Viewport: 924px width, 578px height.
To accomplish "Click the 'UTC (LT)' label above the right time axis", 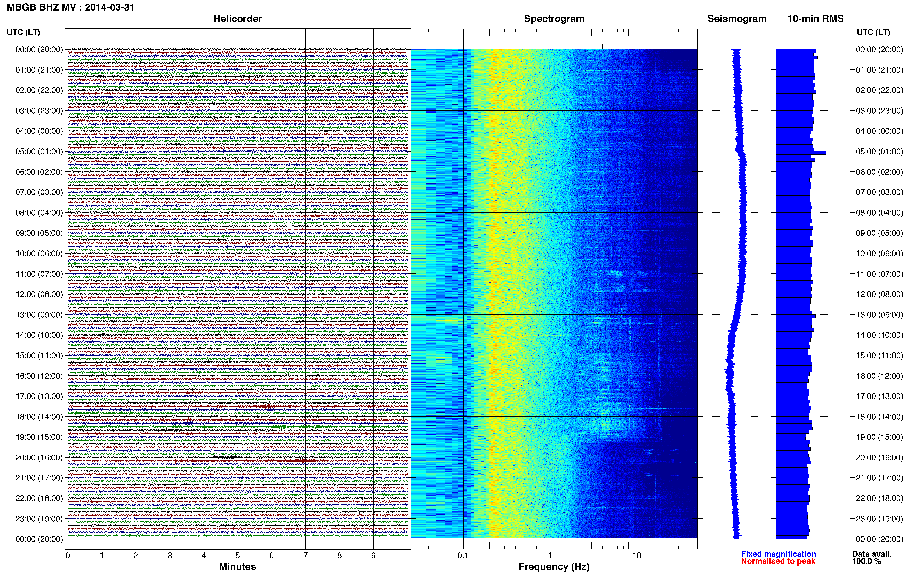I will (873, 32).
